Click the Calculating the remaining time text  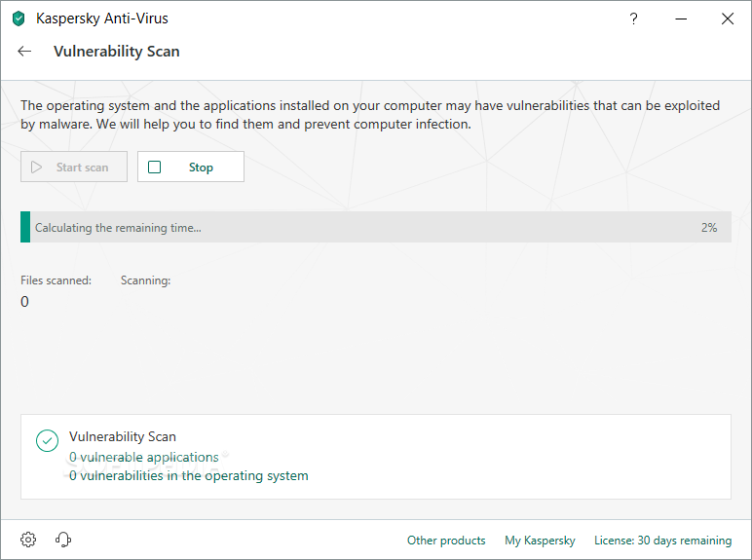pos(118,228)
